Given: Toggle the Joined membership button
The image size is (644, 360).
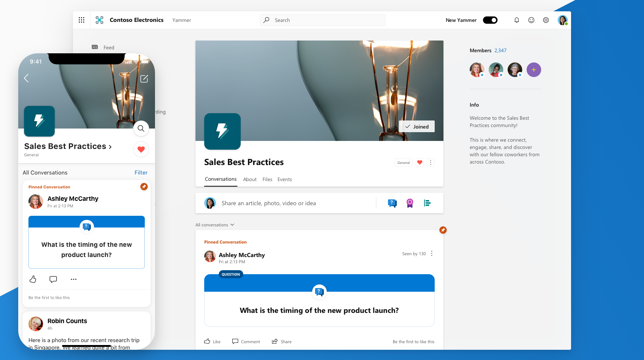Looking at the screenshot, I should tap(417, 126).
